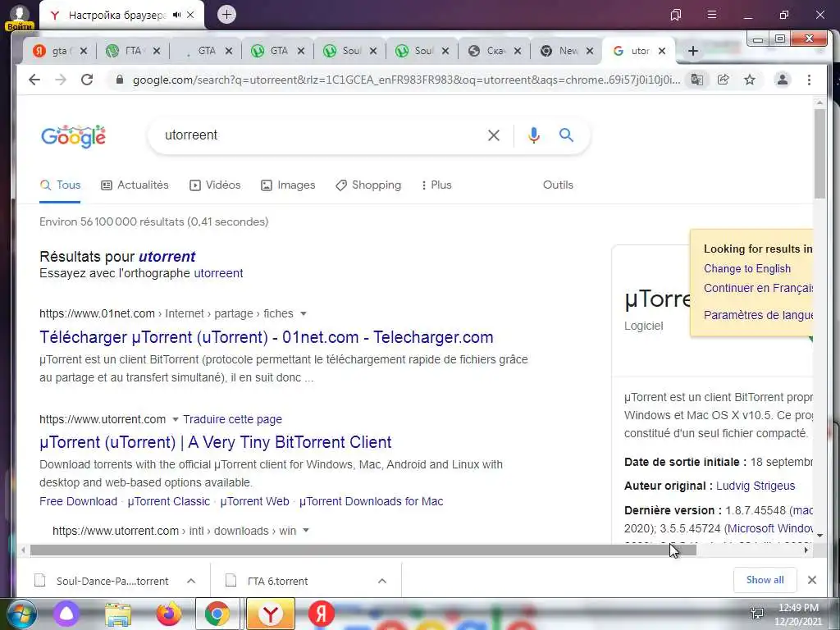840x630 pixels.
Task: Open Outils search tools
Action: click(x=558, y=185)
